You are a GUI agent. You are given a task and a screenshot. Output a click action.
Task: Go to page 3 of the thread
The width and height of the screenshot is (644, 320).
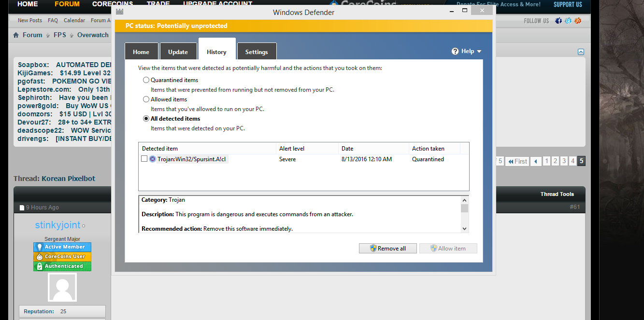[564, 161]
